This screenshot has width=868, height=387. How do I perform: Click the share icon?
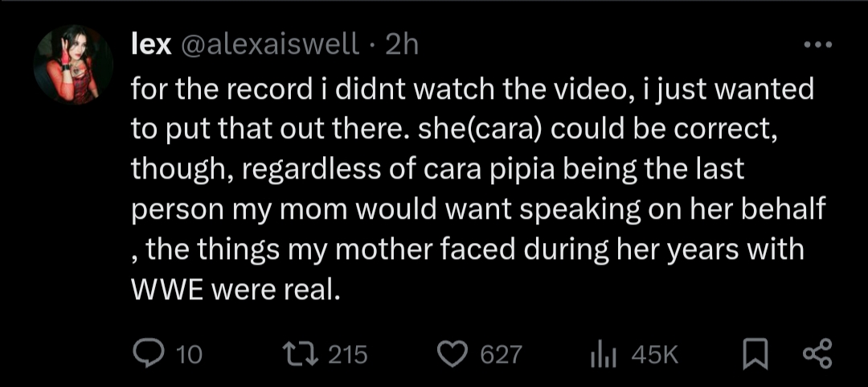[816, 352]
